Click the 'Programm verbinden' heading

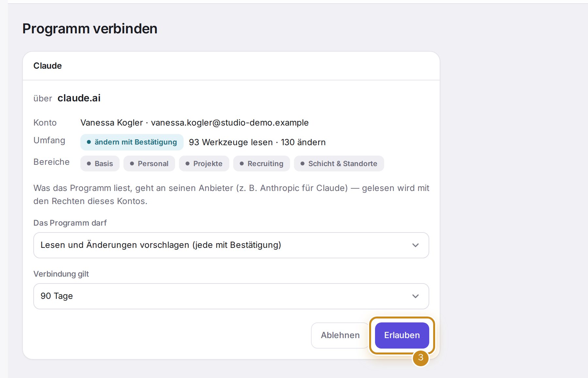90,28
